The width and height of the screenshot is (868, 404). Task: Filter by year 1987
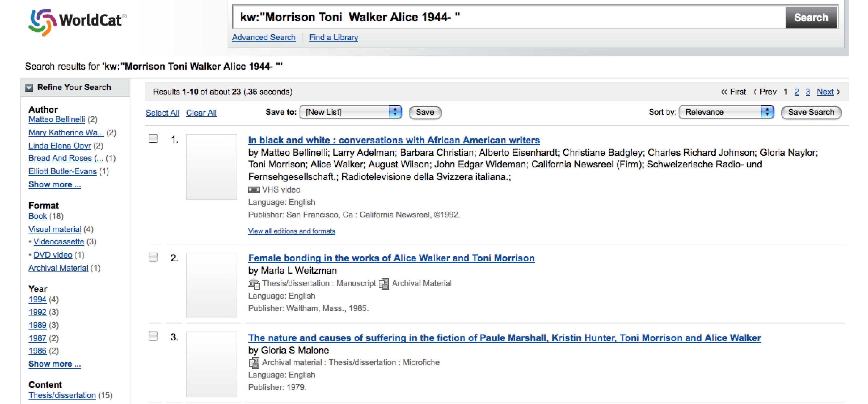pyautogui.click(x=37, y=338)
